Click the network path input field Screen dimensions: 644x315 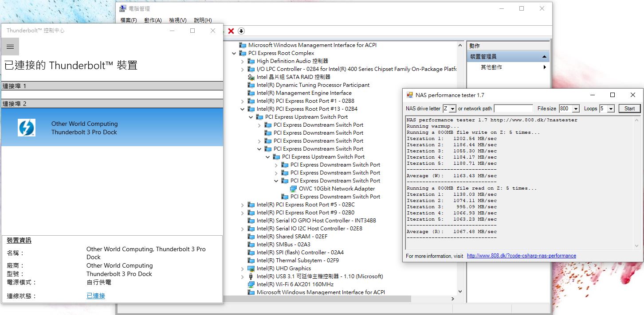tap(513, 109)
